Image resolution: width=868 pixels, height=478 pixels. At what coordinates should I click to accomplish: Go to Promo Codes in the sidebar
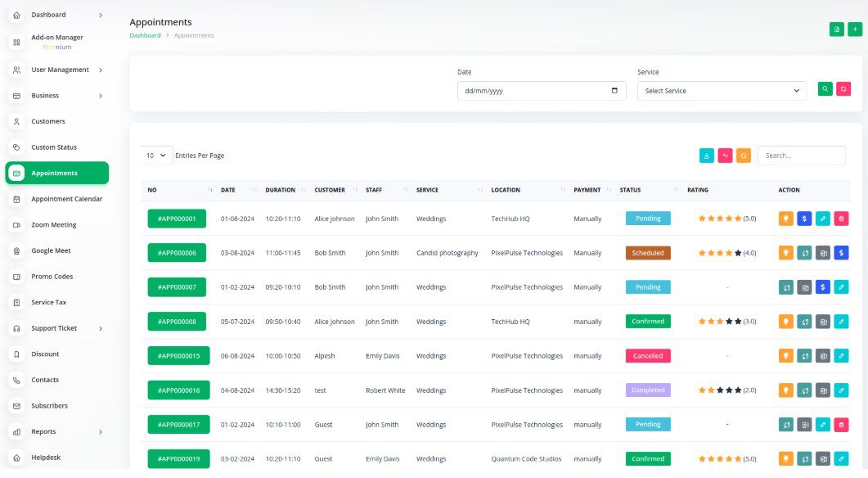[52, 277]
